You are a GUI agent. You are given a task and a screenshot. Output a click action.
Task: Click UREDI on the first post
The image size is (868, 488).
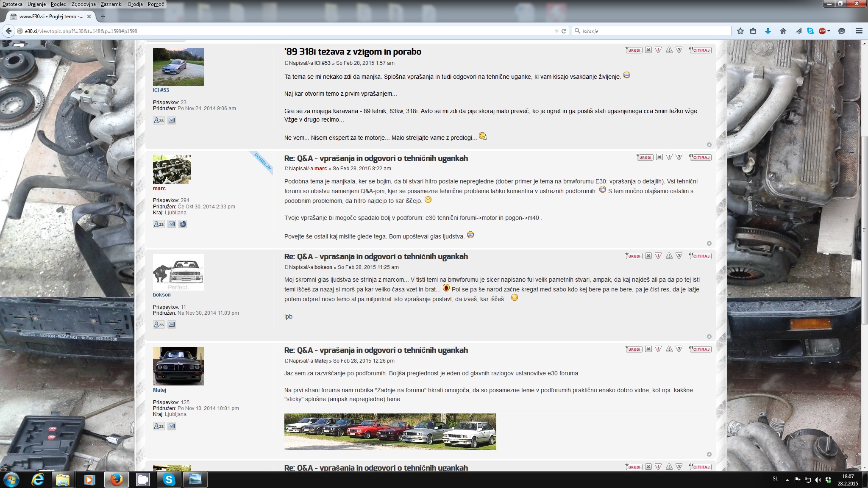(x=634, y=50)
